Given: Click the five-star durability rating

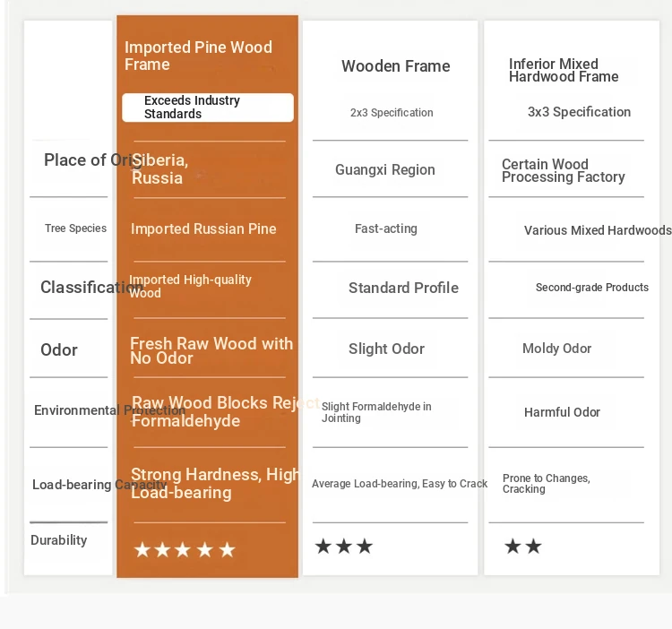Looking at the screenshot, I should tap(185, 549).
